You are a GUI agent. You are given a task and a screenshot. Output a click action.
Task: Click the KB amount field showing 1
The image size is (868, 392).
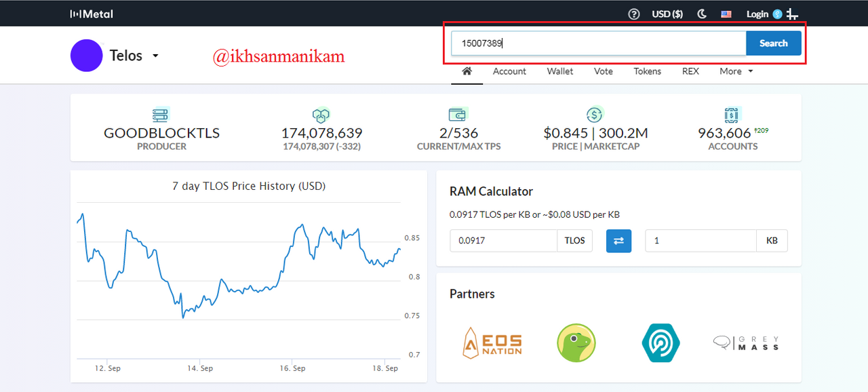coord(701,241)
